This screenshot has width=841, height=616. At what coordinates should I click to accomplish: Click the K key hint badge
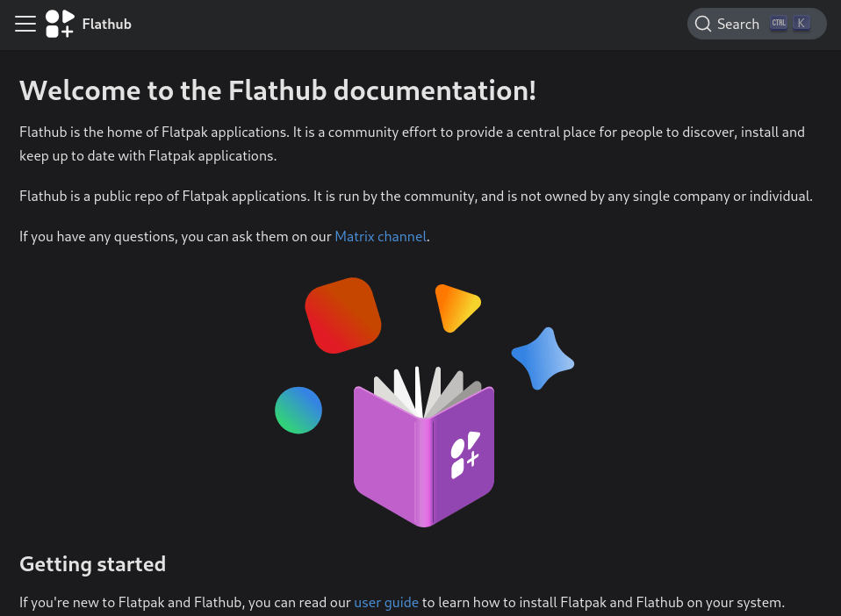pos(801,23)
